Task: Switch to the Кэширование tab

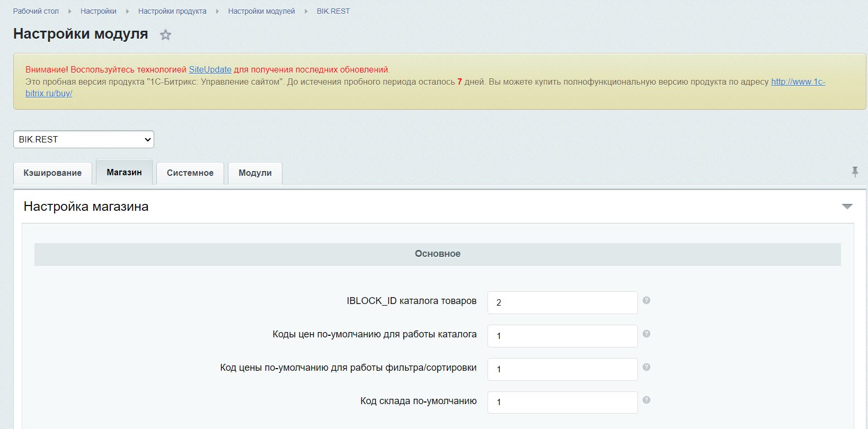Action: point(52,173)
